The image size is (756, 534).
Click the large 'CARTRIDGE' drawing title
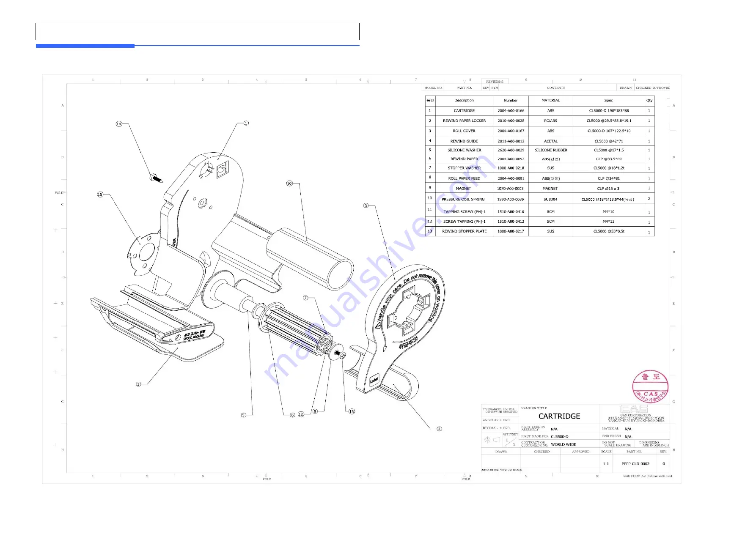point(559,416)
